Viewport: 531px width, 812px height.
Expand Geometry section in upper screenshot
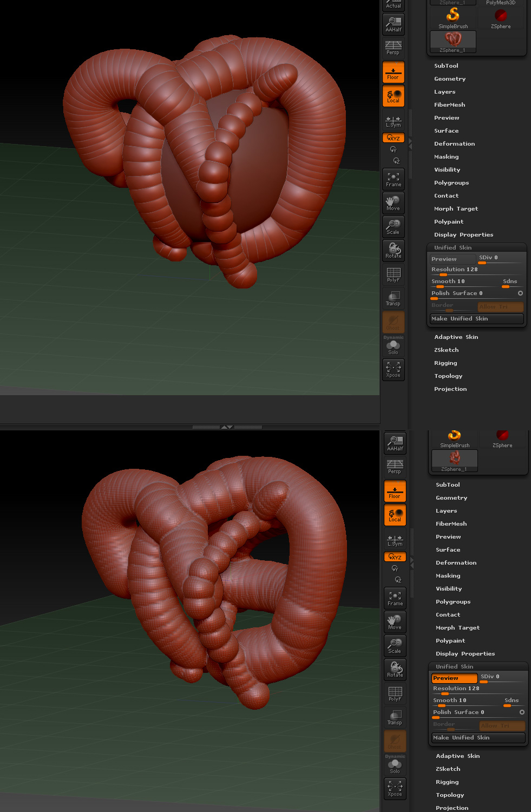point(450,79)
